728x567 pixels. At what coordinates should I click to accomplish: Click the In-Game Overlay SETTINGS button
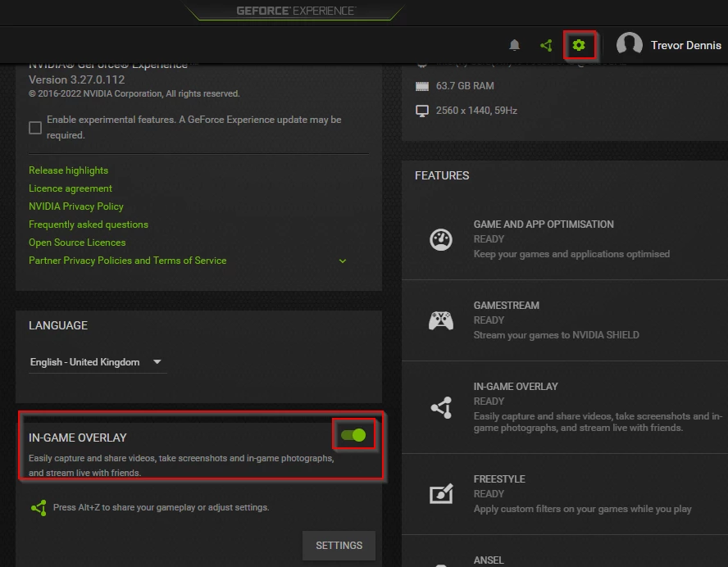coord(339,546)
